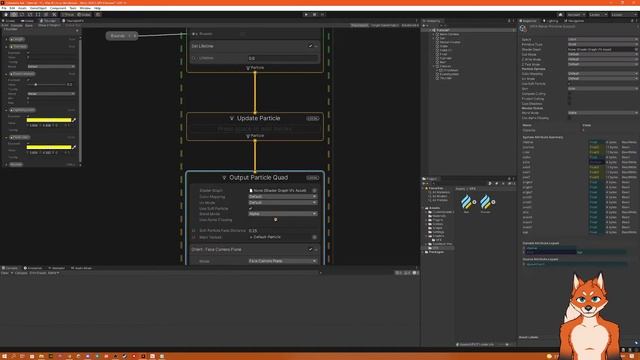This screenshot has width=640, height=360.
Task: Open the Sort dropdown in Inspector
Action: [602, 88]
